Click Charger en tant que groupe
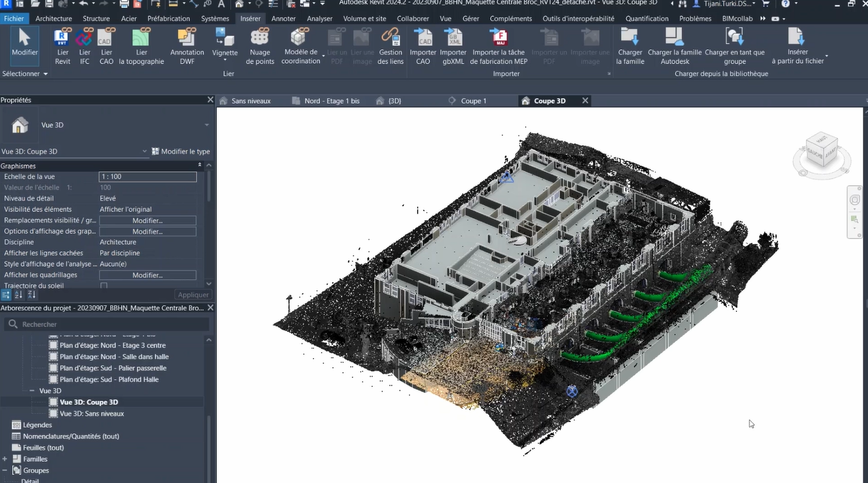 tap(734, 46)
